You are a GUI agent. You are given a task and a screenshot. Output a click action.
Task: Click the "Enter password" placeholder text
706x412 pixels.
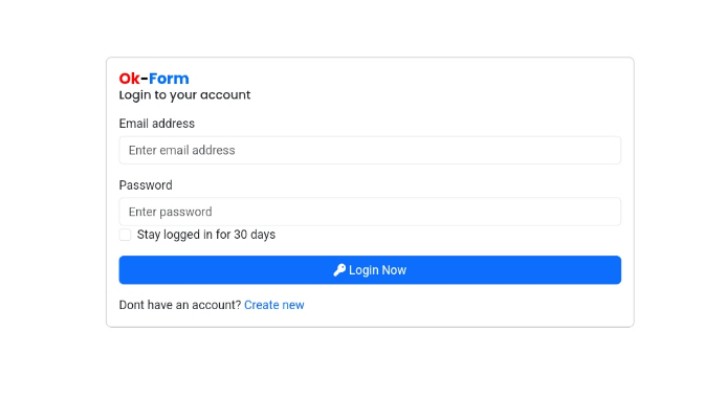(x=170, y=212)
